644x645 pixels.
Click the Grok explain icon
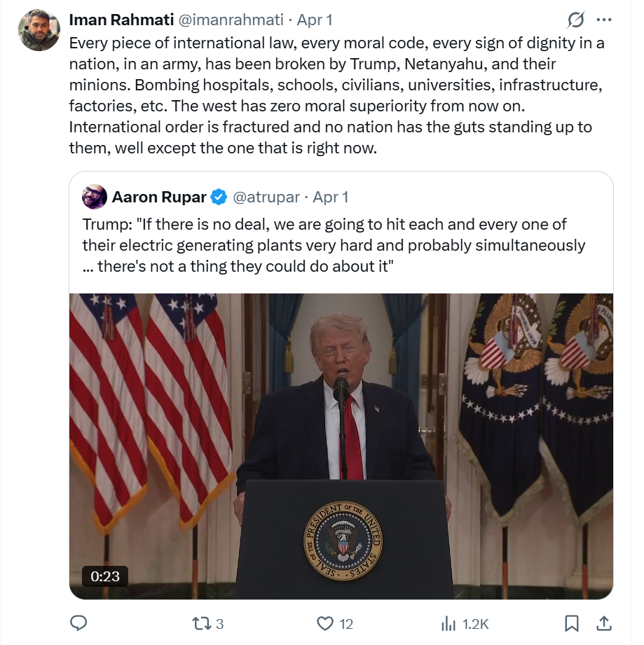tap(576, 20)
